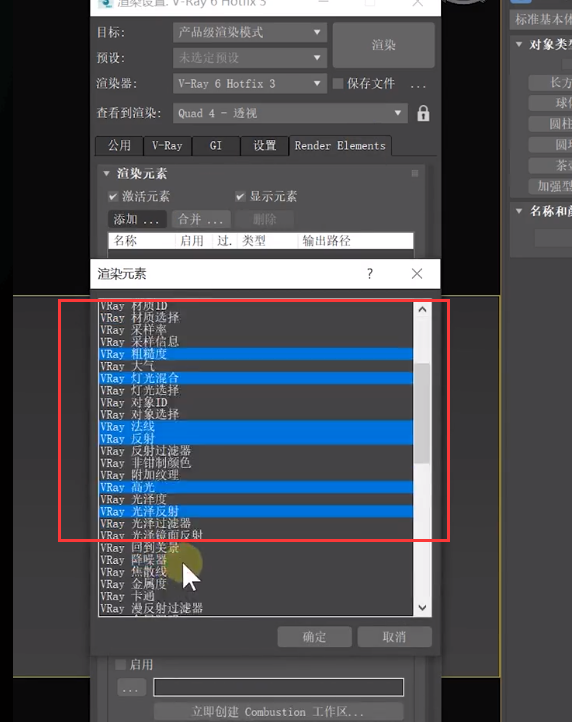572x722 pixels.
Task: Switch to the V-Ray tab
Action: coord(167,146)
